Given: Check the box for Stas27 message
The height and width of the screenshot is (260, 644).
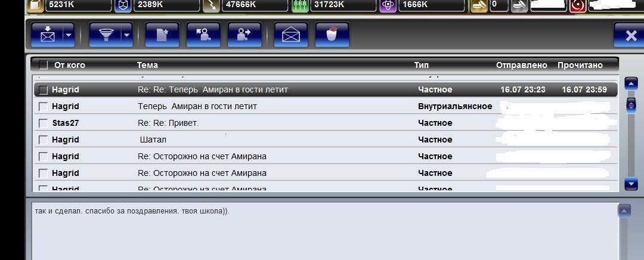Looking at the screenshot, I should click(43, 123).
